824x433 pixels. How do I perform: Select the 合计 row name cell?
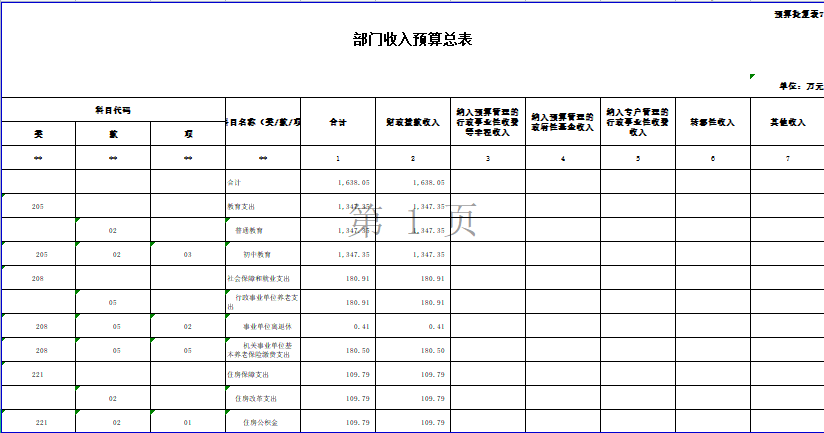(x=263, y=182)
